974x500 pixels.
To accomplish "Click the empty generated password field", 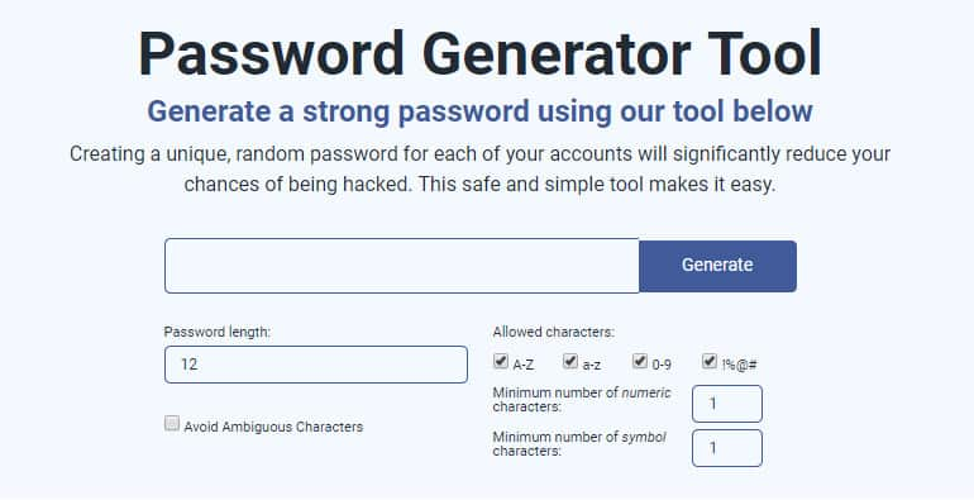I will click(401, 265).
